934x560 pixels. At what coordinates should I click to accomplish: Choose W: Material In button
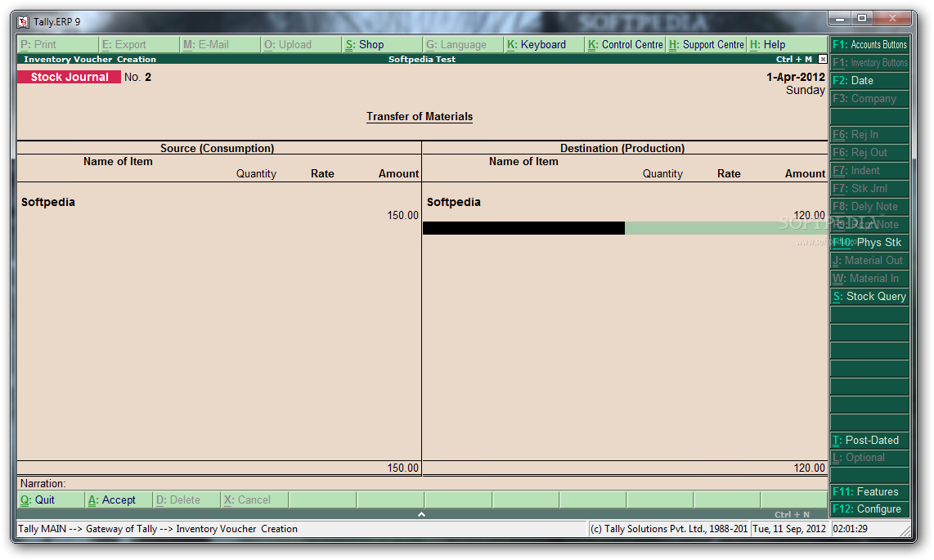pyautogui.click(x=869, y=278)
